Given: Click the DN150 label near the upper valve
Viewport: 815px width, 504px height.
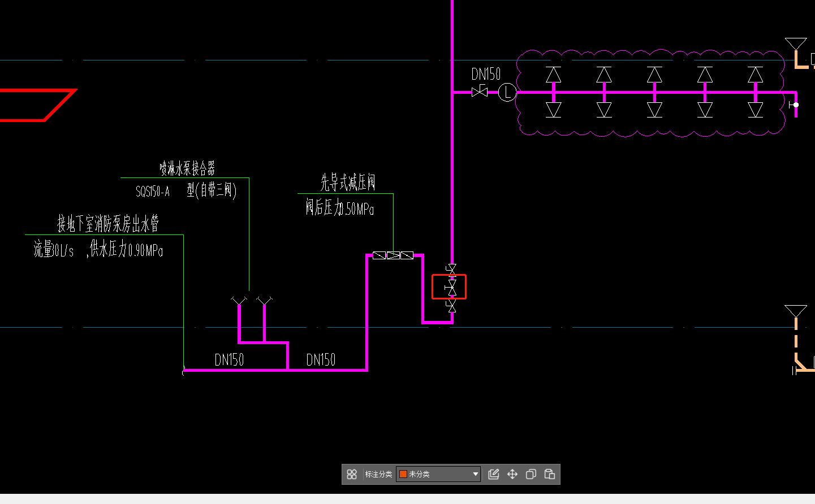Looking at the screenshot, I should click(x=486, y=74).
